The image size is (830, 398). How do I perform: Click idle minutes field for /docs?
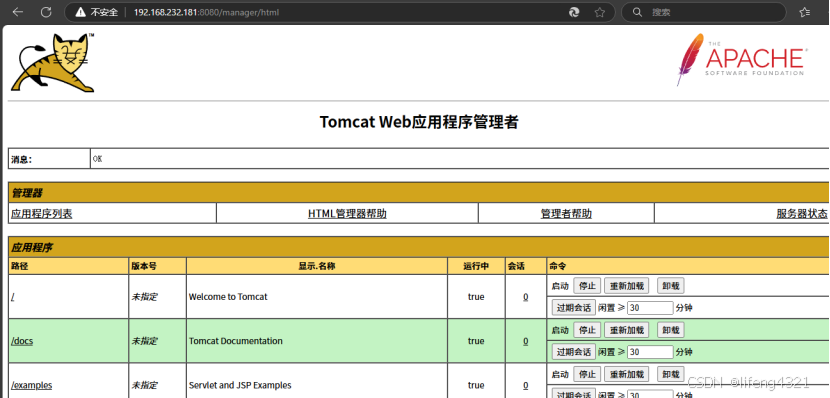[x=650, y=352]
